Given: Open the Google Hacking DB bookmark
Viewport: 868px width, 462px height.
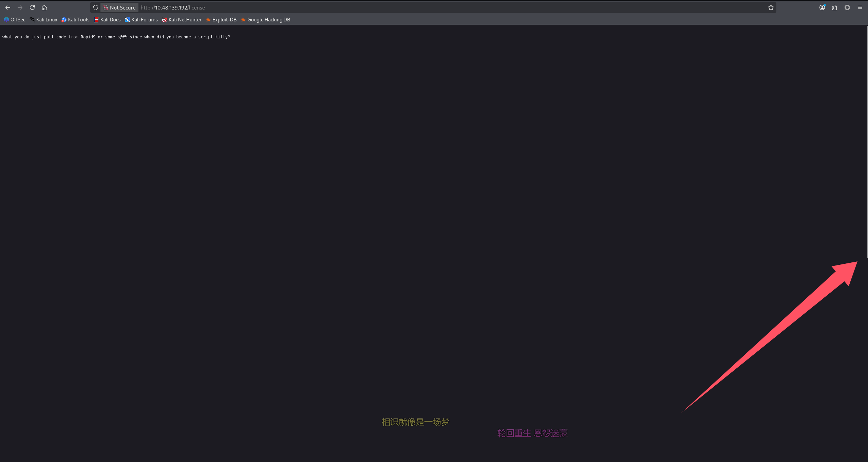Looking at the screenshot, I should click(265, 20).
